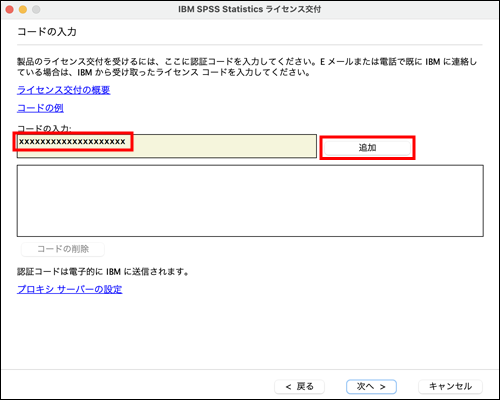Click the キャンセル button
The width and height of the screenshot is (500, 400).
click(x=450, y=387)
